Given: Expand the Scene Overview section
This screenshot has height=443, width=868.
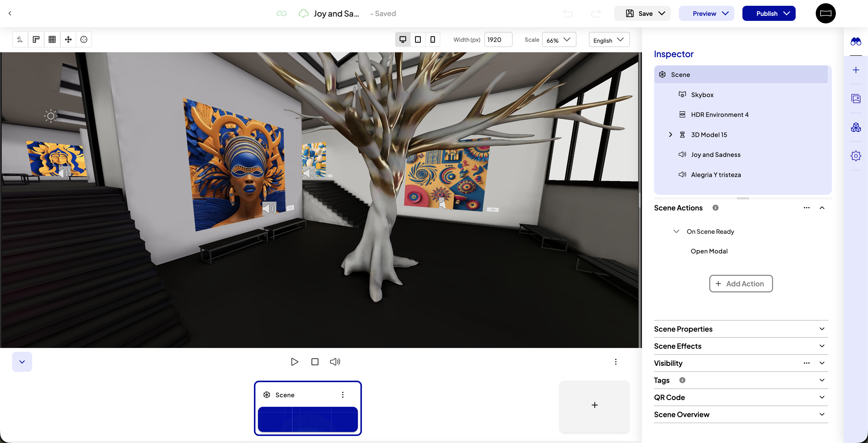Looking at the screenshot, I should (822, 414).
